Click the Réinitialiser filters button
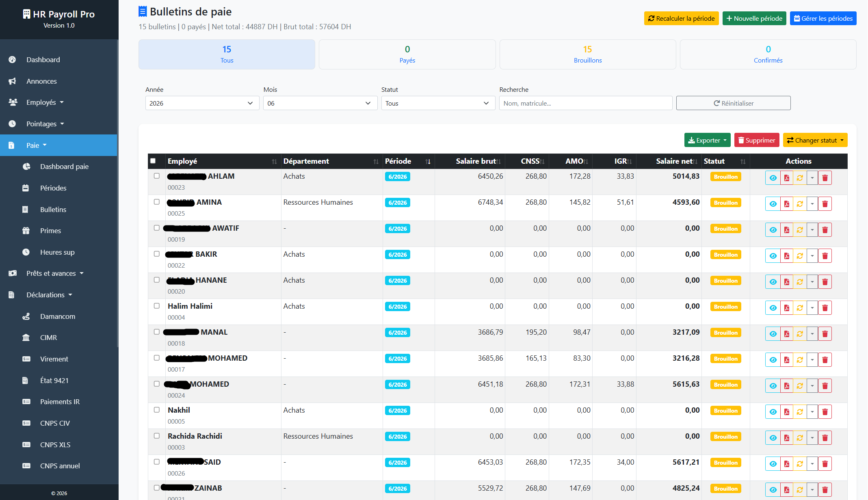868x500 pixels. 733,103
